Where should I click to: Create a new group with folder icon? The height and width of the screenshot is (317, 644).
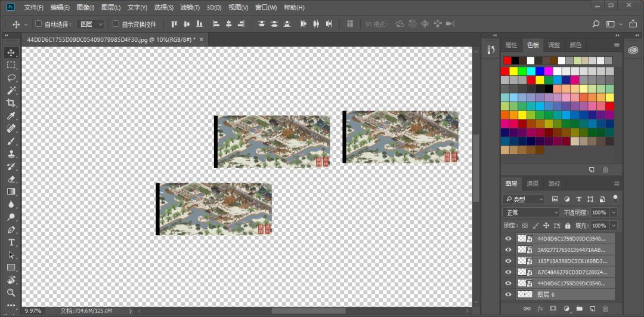pos(580,308)
